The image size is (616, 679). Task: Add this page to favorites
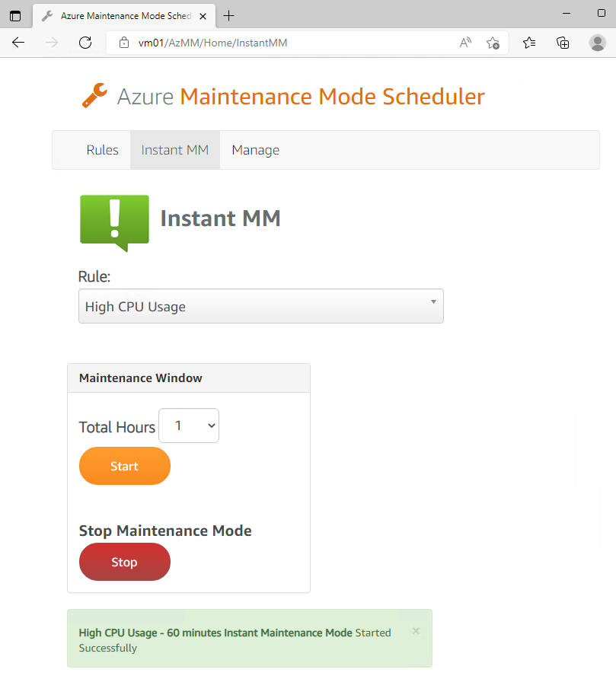(493, 43)
